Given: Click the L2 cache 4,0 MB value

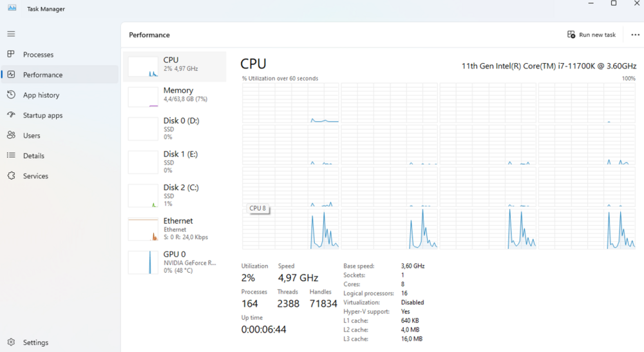Looking at the screenshot, I should (410, 329).
